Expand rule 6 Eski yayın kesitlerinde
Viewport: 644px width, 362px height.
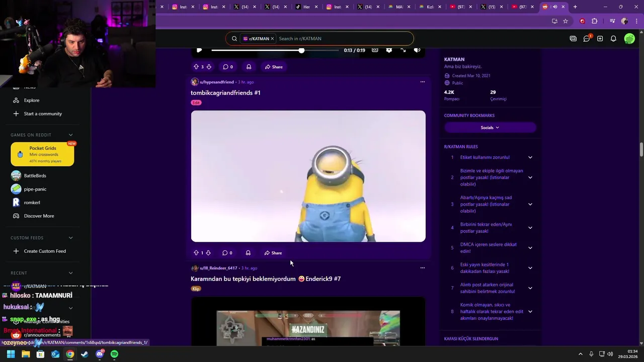click(530, 268)
